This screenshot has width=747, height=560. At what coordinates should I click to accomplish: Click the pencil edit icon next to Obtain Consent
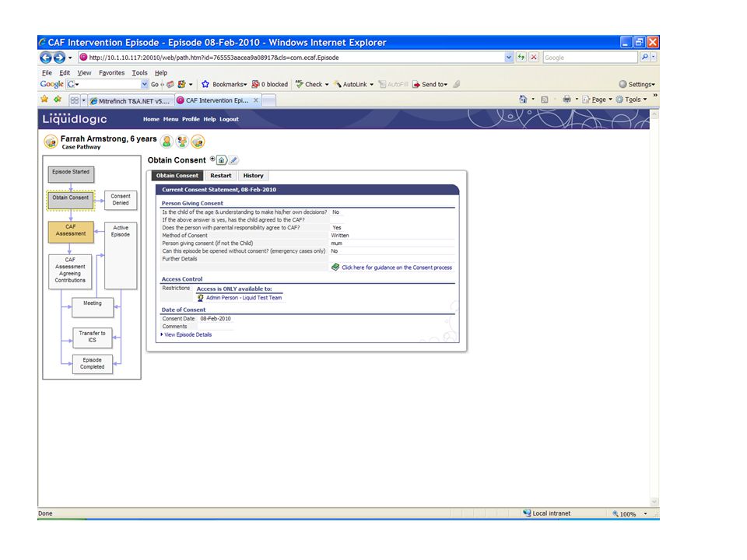[233, 160]
